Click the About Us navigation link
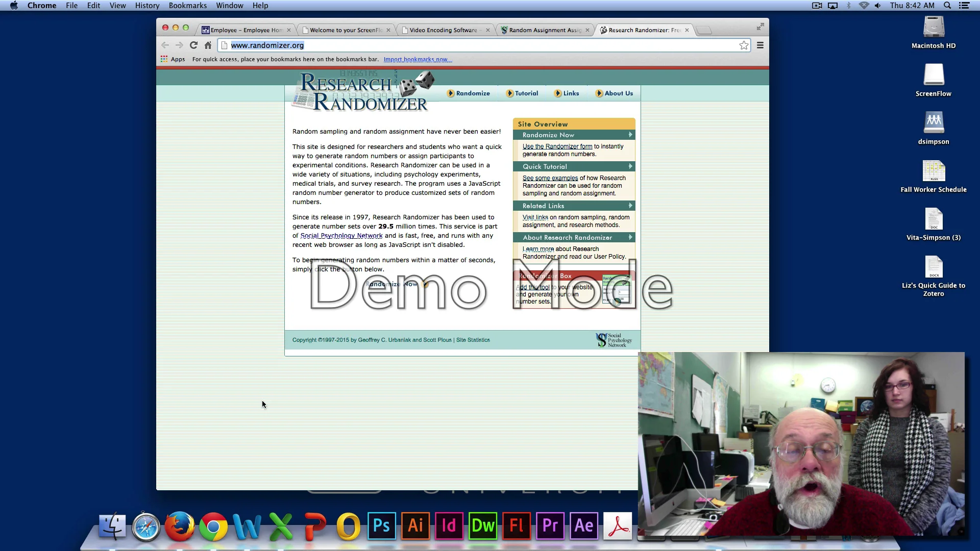 tap(614, 93)
